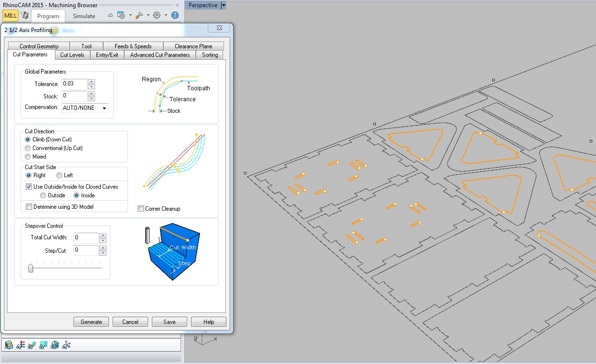Toggle toolpath levels visibility icon with colored dots
Viewport: 596px width, 364px height.
click(x=20, y=344)
